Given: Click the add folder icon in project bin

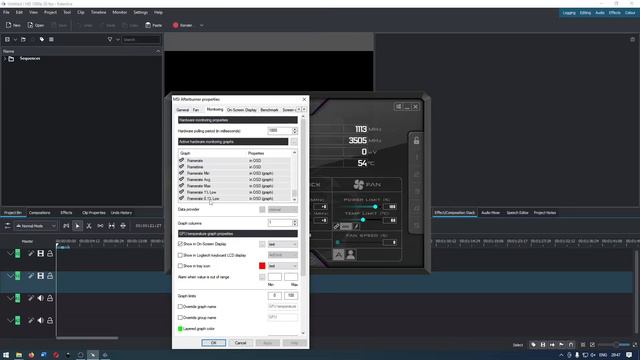Looking at the screenshot, I should 23,40.
